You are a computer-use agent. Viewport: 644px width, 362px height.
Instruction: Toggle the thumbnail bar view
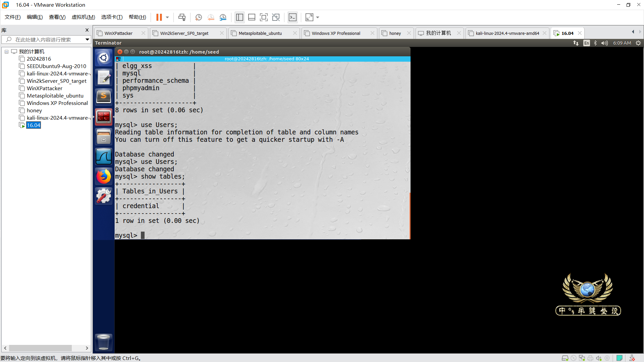[x=252, y=17]
